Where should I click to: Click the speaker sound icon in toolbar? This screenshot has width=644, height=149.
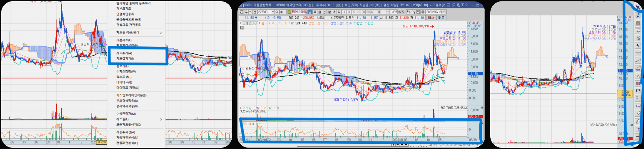(282, 12)
